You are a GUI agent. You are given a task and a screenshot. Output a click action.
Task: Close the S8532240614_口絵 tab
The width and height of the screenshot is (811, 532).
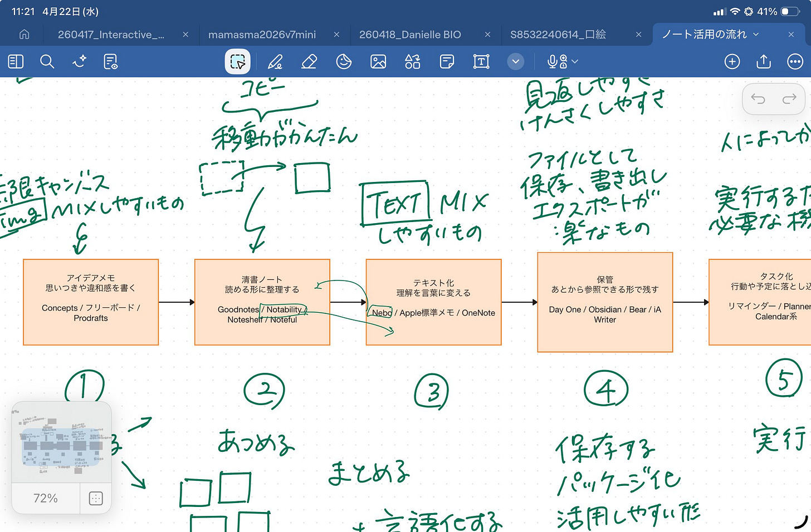(638, 35)
